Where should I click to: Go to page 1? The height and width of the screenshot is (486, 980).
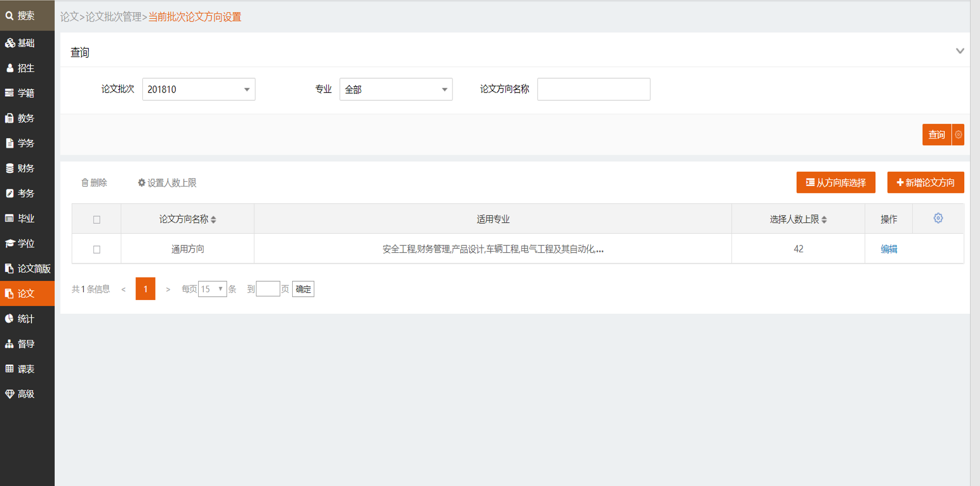(146, 289)
